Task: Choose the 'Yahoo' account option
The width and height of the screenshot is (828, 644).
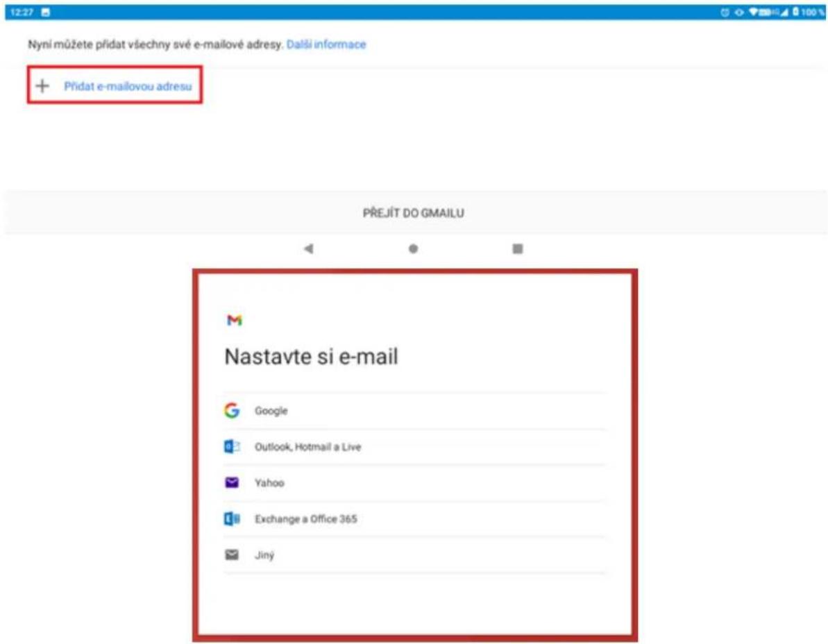Action: click(x=414, y=483)
